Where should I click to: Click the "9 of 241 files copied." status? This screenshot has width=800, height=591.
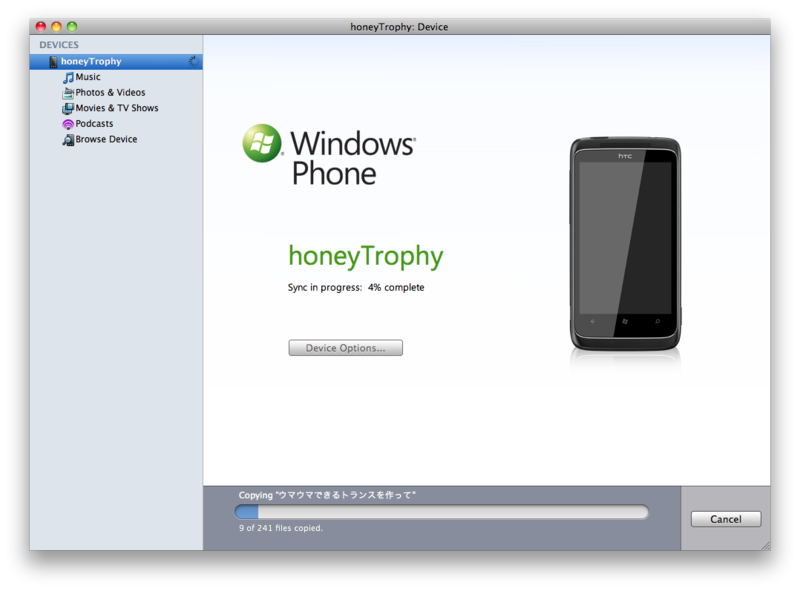pyautogui.click(x=281, y=528)
